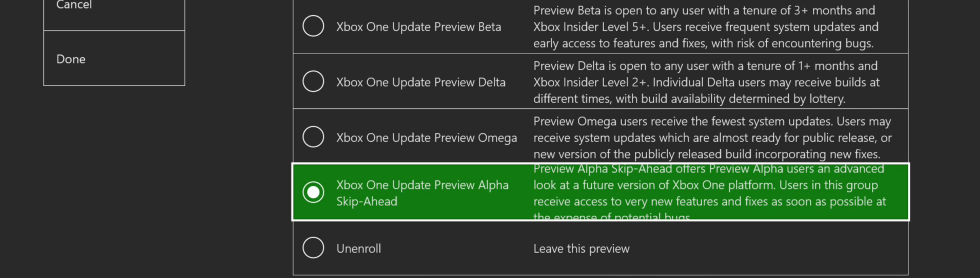Select the Unenroll radio button
The image size is (980, 278).
[313, 248]
